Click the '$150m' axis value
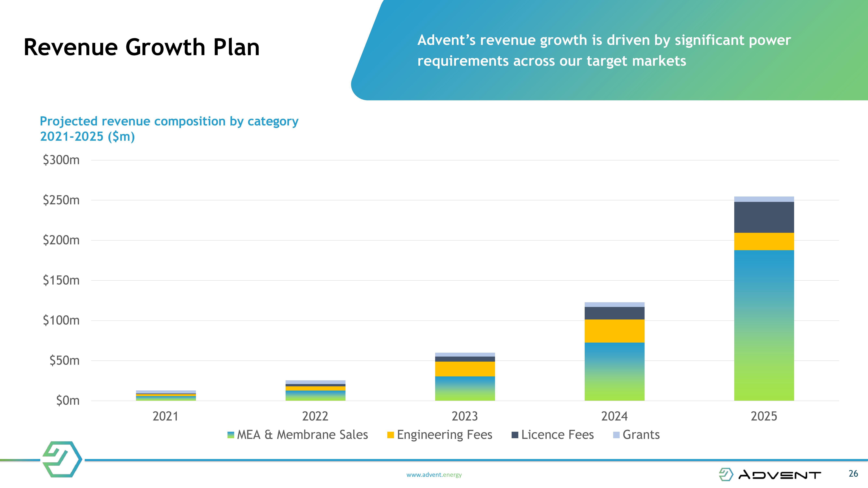Image resolution: width=868 pixels, height=488 pixels. coord(61,280)
